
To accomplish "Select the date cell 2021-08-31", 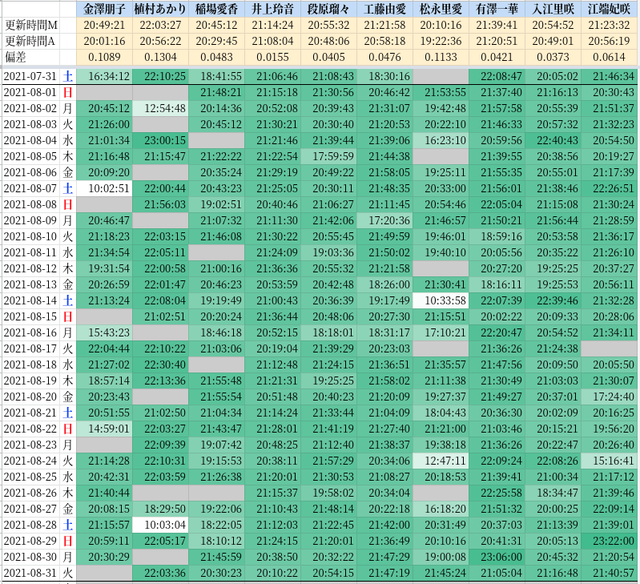I will (x=30, y=573).
